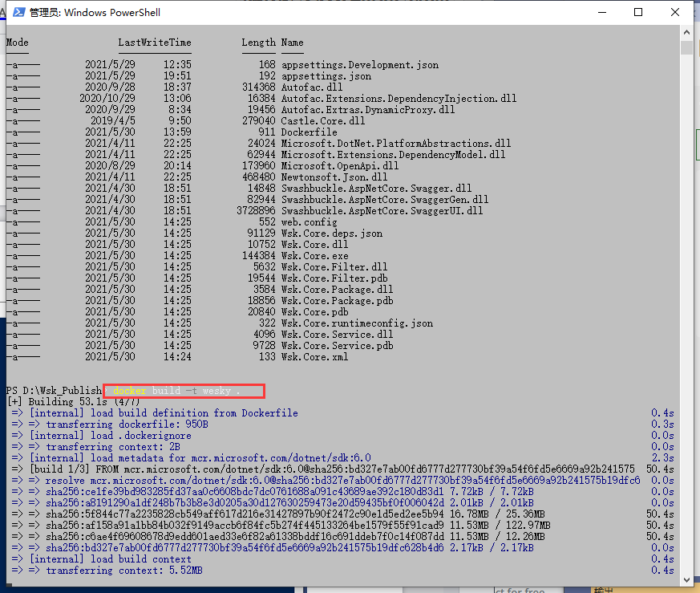Click Autofac.Extensions.DependencyInjection.dll entry
The image size is (700, 593).
[399, 99]
